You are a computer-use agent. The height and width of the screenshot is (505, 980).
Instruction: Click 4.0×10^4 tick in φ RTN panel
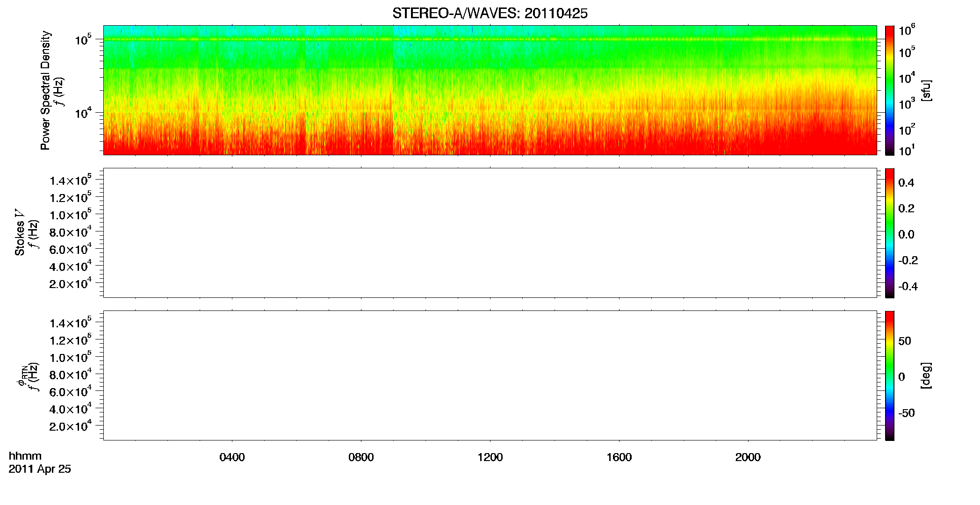point(71,409)
